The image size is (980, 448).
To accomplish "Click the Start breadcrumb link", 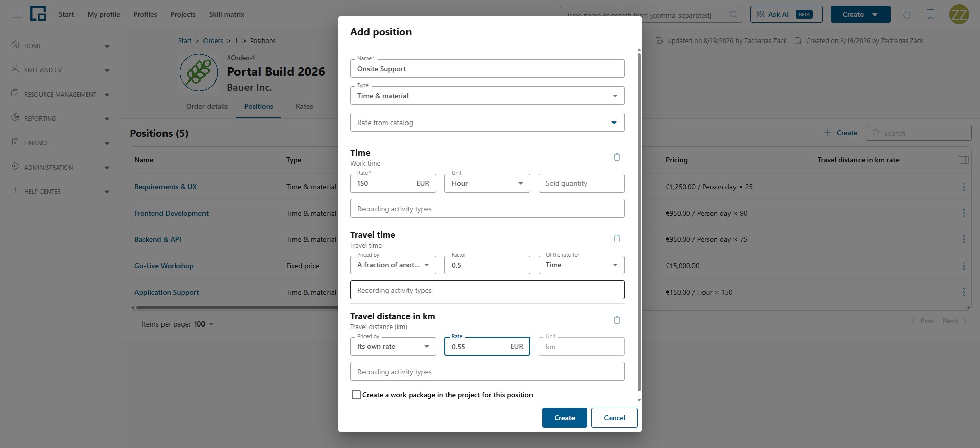I will [x=185, y=40].
